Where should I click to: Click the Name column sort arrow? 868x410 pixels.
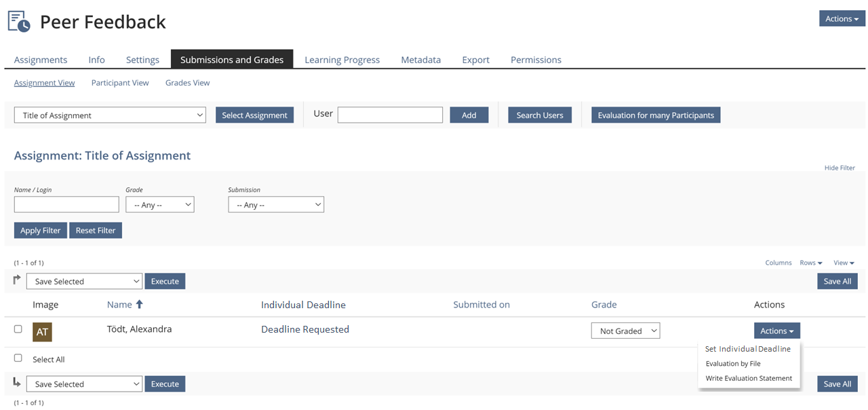click(140, 305)
